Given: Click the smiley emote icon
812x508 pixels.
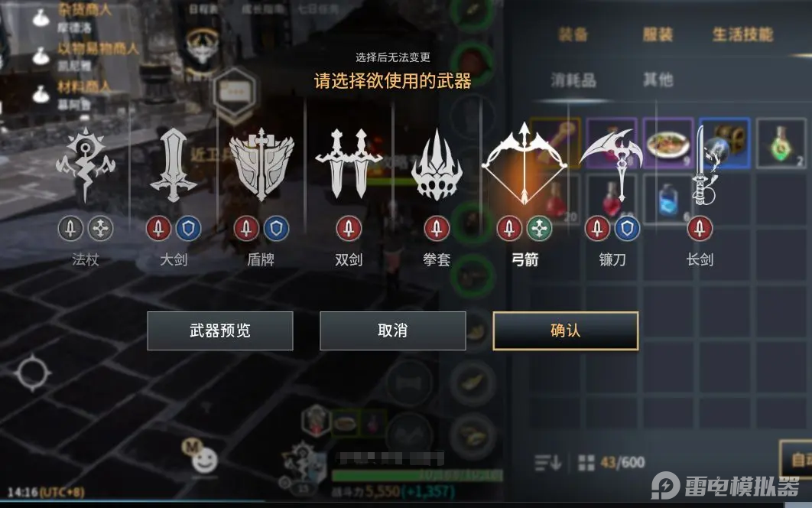Looking at the screenshot, I should 205,460.
